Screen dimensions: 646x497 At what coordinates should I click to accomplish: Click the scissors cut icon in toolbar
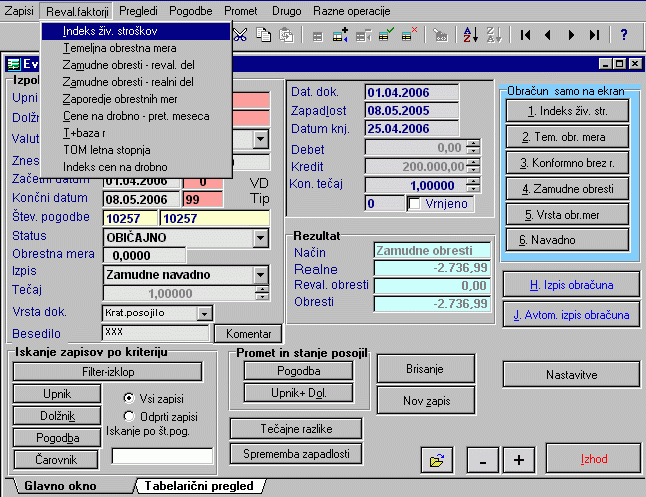[x=241, y=35]
